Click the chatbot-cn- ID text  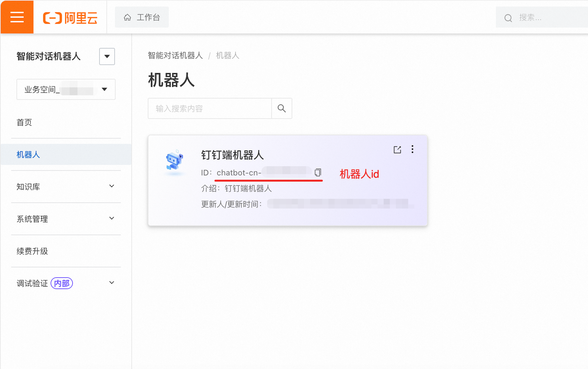click(x=239, y=173)
